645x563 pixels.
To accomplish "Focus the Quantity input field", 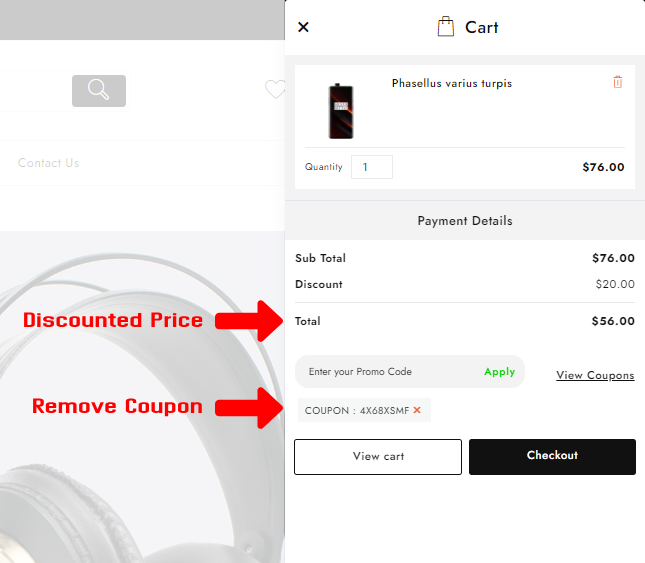I will click(371, 167).
